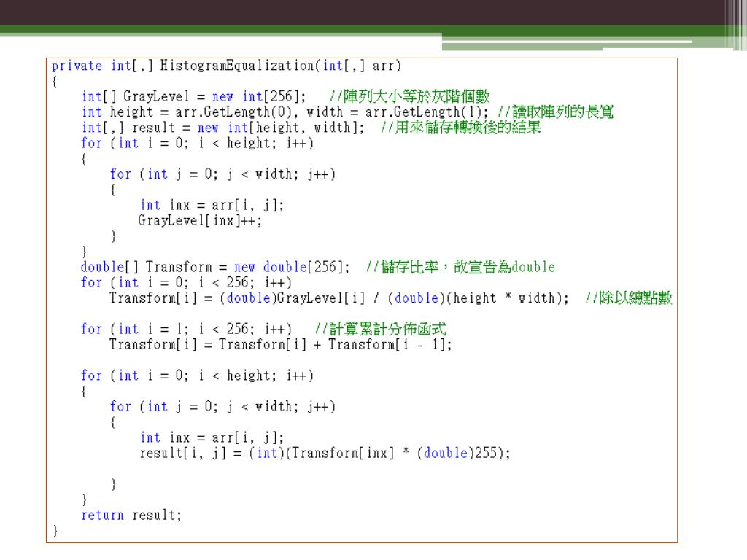Click '(int)(Transform[inx]' in the result assignment
This screenshot has width=747, height=560.
click(322, 453)
